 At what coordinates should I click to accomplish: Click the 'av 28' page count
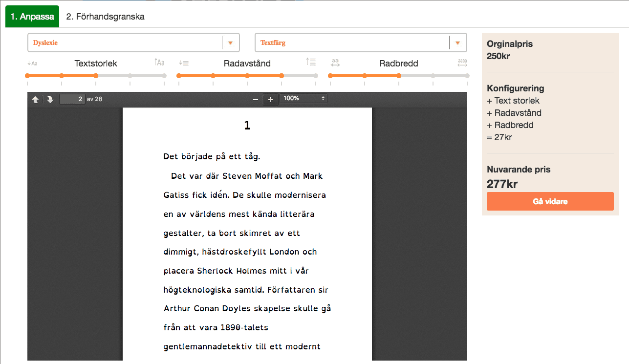pos(94,99)
